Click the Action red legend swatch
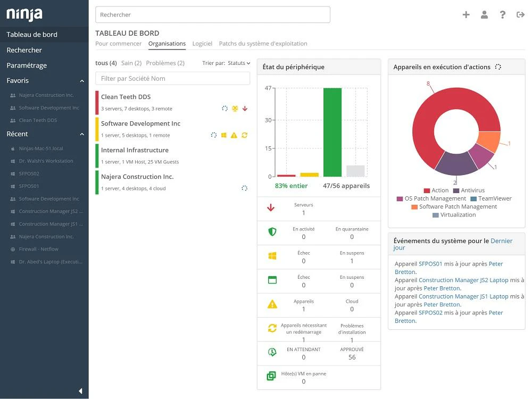The width and height of the screenshot is (532, 399). coord(427,190)
